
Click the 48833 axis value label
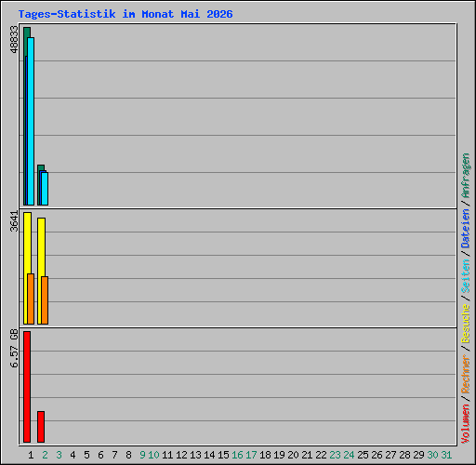(x=14, y=39)
